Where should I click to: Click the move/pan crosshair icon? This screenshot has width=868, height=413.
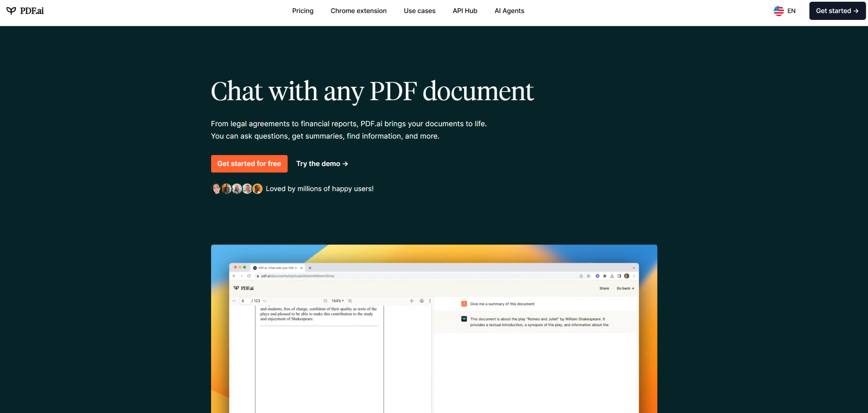pos(412,301)
